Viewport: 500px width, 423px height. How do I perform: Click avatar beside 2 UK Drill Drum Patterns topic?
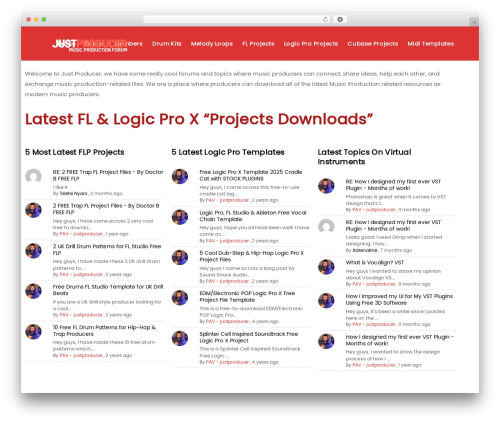click(33, 251)
